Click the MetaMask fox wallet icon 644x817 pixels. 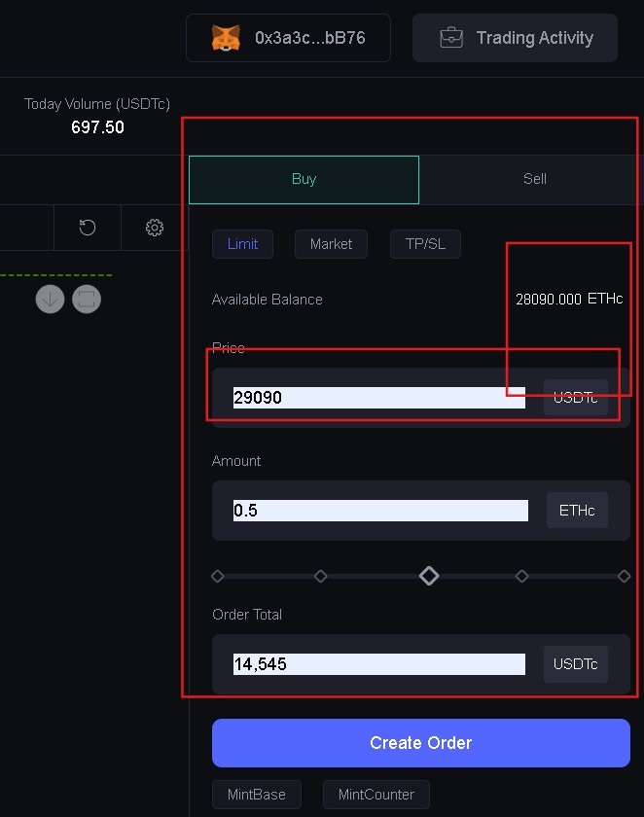226,38
